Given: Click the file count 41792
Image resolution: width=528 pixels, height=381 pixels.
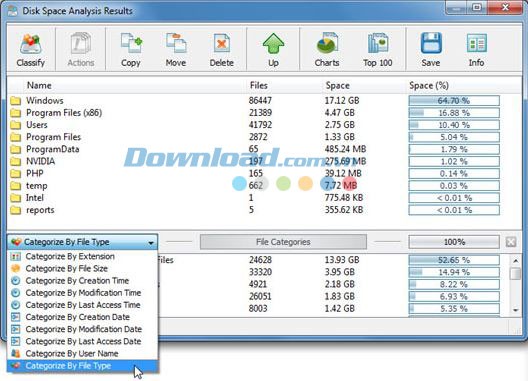Looking at the screenshot, I should [260, 125].
